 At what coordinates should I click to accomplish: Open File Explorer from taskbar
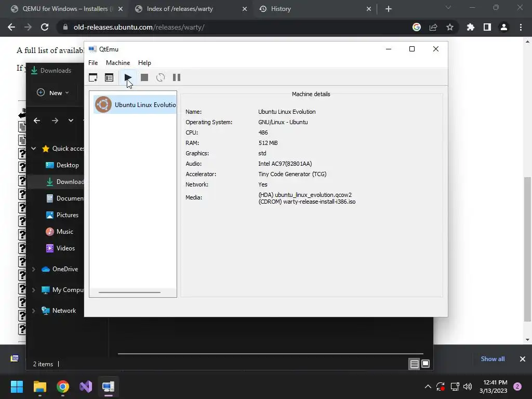(x=39, y=387)
